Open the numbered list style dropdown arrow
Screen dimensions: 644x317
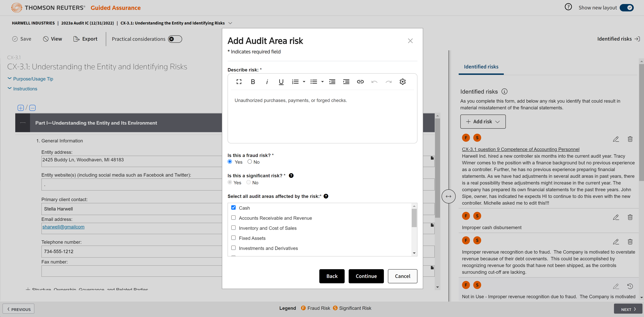(x=304, y=82)
